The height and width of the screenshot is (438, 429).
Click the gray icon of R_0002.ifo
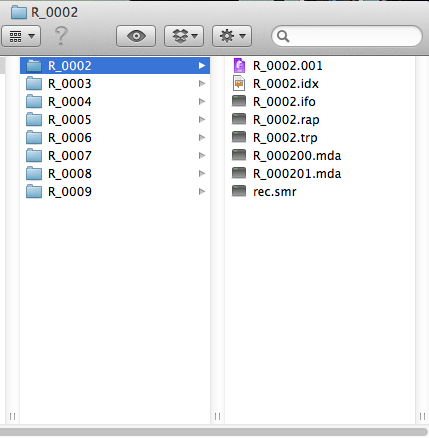(x=239, y=101)
